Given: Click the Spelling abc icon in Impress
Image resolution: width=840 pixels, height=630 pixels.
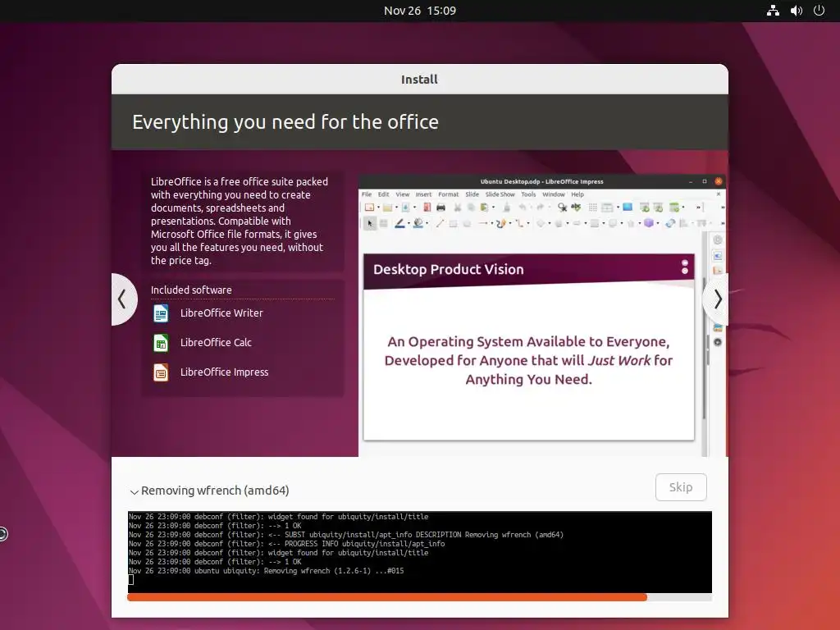Looking at the screenshot, I should click(576, 207).
